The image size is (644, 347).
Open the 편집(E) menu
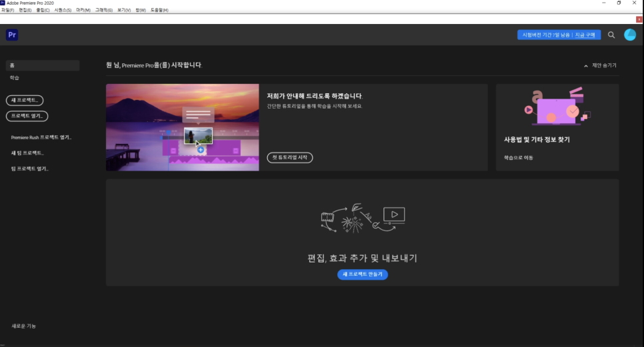25,10
